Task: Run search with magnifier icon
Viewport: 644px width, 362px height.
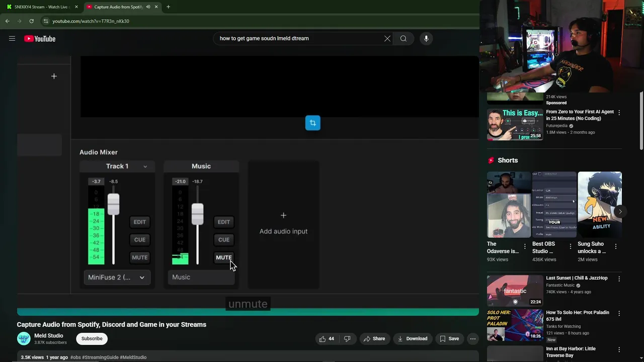Action: coord(404,38)
